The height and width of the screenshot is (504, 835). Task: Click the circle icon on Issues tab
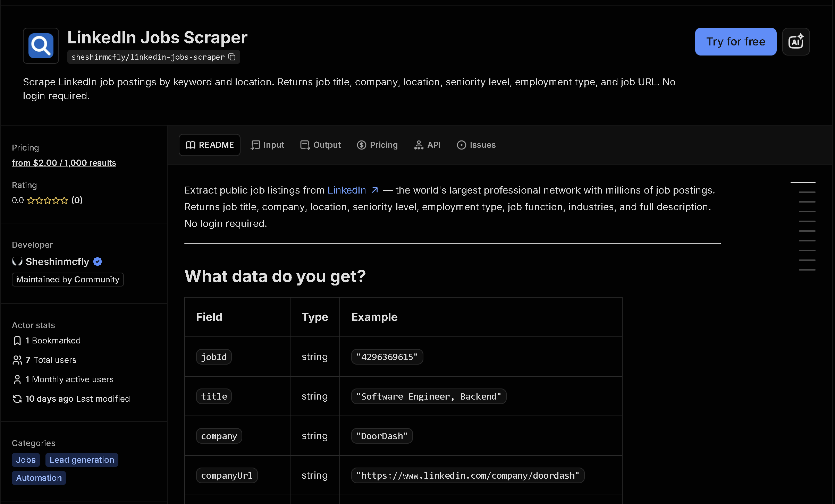[x=462, y=145]
